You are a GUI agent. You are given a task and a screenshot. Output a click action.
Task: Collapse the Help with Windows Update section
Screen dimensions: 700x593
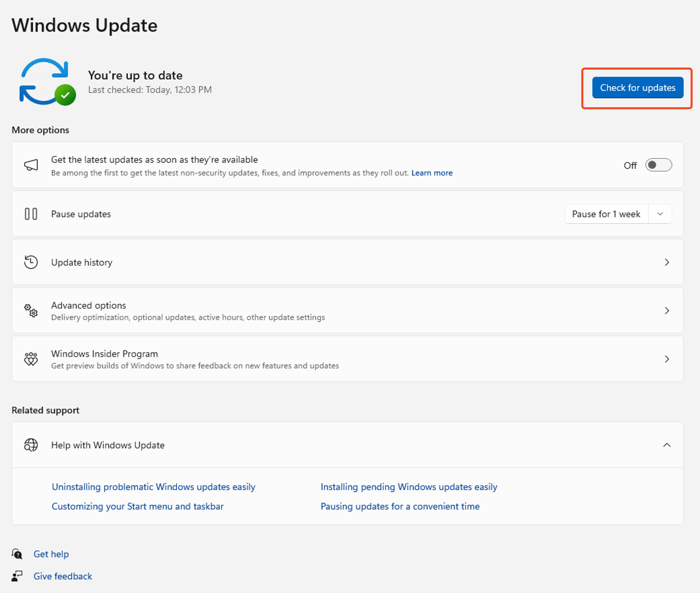pyautogui.click(x=666, y=445)
